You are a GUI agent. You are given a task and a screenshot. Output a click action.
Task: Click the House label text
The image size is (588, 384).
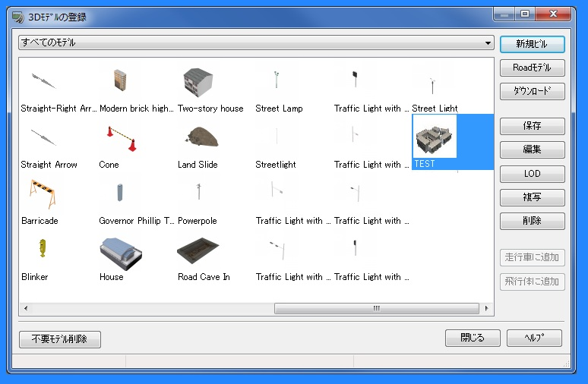pos(112,277)
